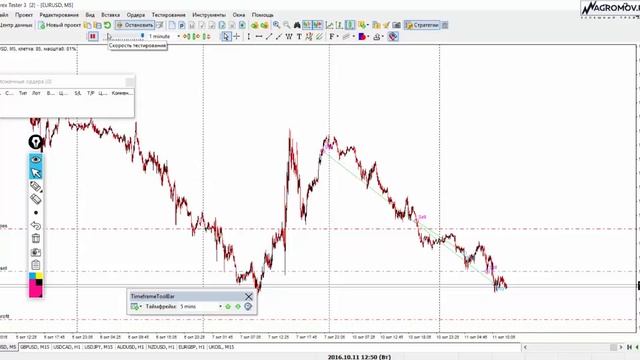Click the black dot size selector
640x360 pixels.
[36, 213]
